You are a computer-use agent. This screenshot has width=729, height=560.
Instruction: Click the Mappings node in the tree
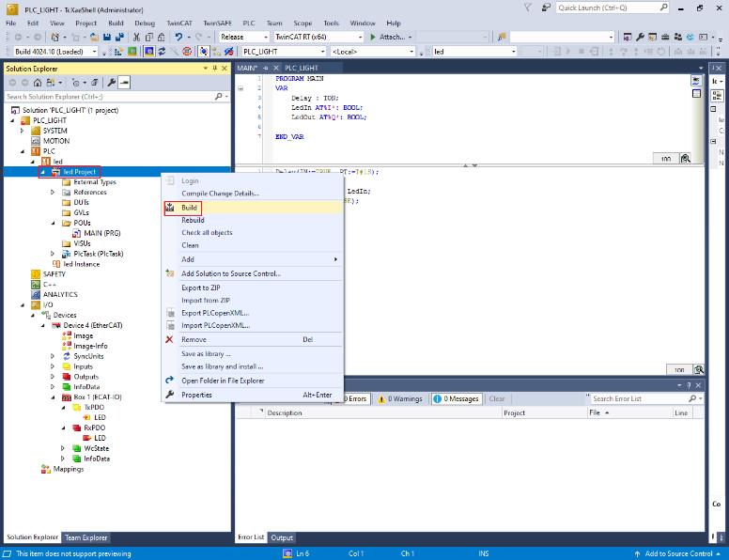[68, 469]
